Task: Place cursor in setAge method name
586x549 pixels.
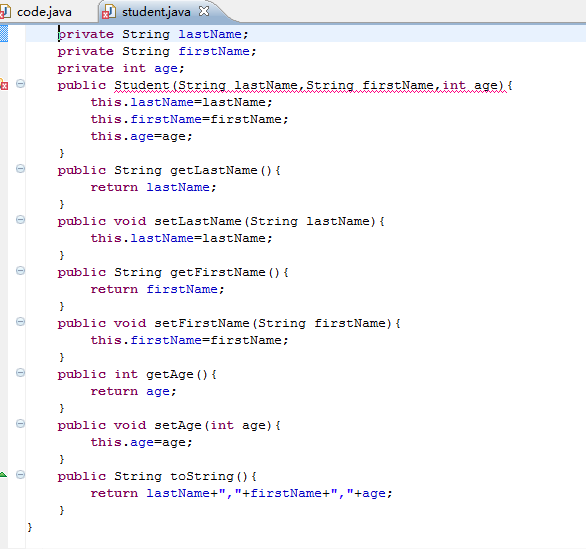Action: (178, 425)
